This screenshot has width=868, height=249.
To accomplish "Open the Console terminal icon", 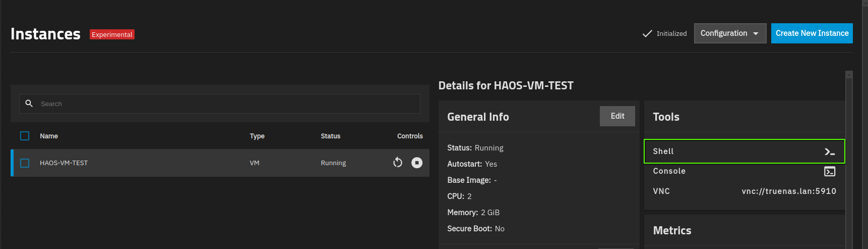I will point(830,172).
